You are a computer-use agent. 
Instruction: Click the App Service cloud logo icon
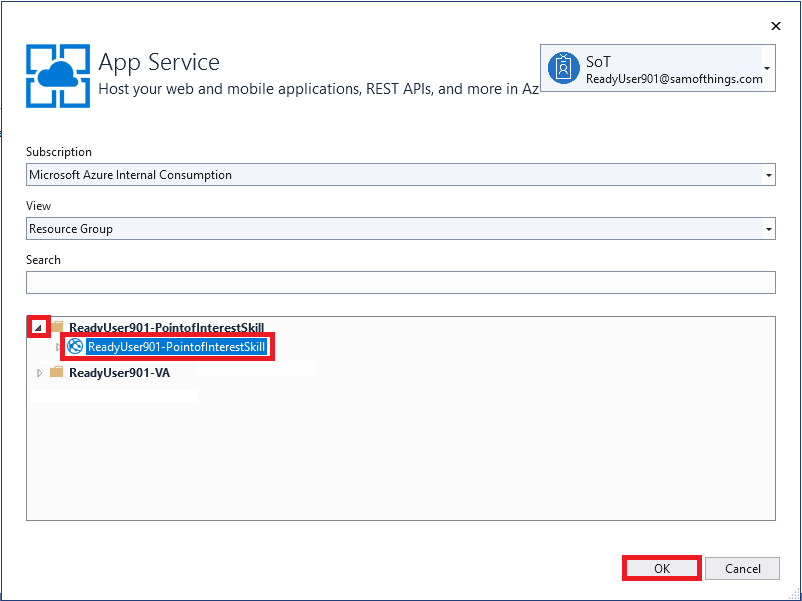click(58, 76)
